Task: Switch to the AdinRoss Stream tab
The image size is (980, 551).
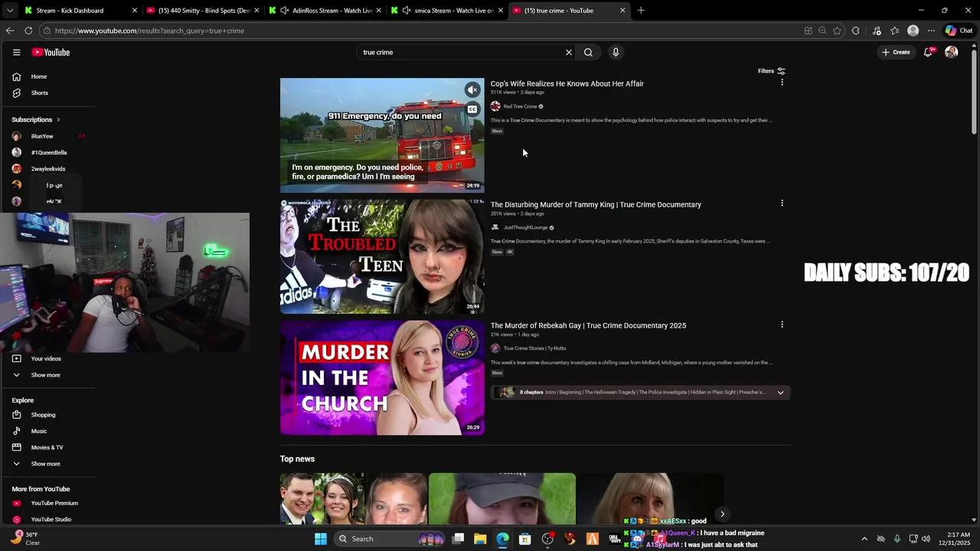Action: click(x=325, y=11)
